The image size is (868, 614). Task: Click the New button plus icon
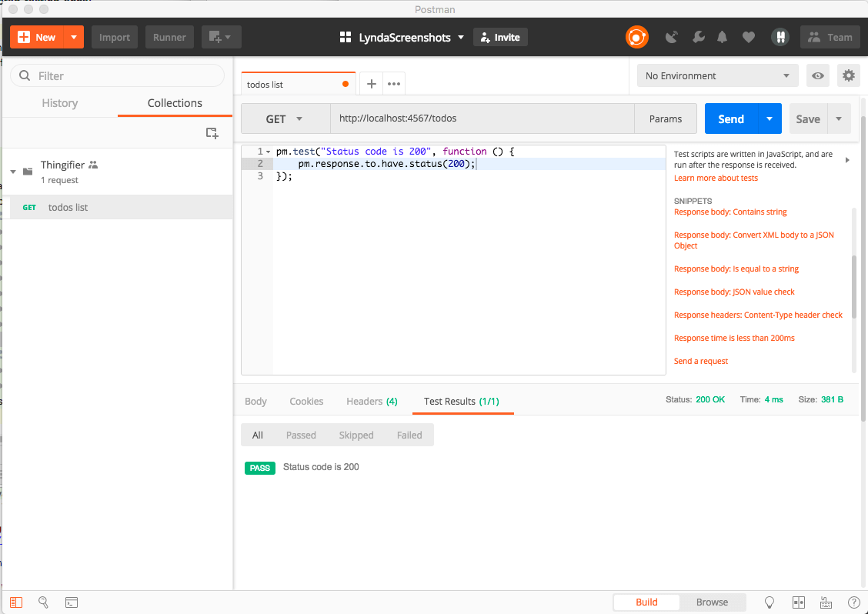pos(24,37)
